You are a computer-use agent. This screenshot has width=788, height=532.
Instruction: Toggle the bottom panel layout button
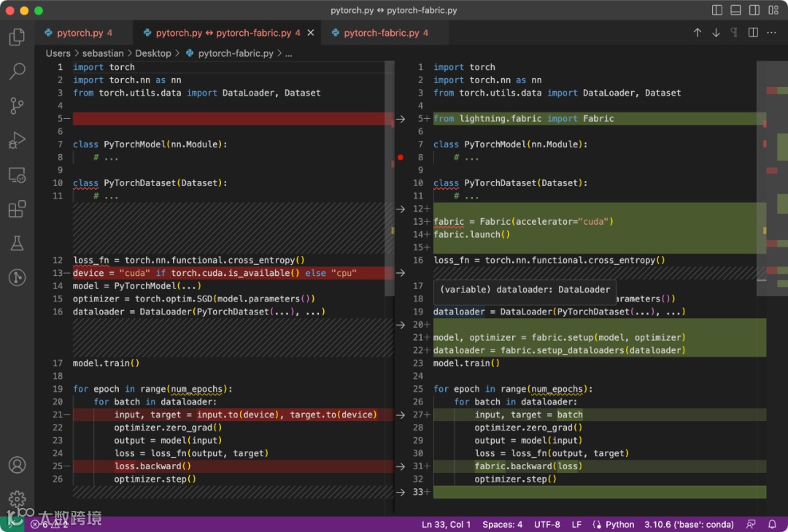click(x=735, y=10)
